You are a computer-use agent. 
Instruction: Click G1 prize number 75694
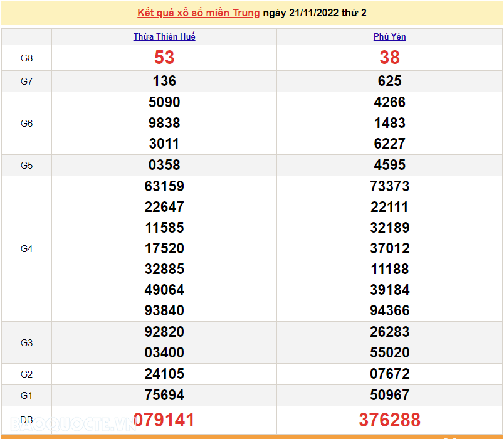point(164,395)
